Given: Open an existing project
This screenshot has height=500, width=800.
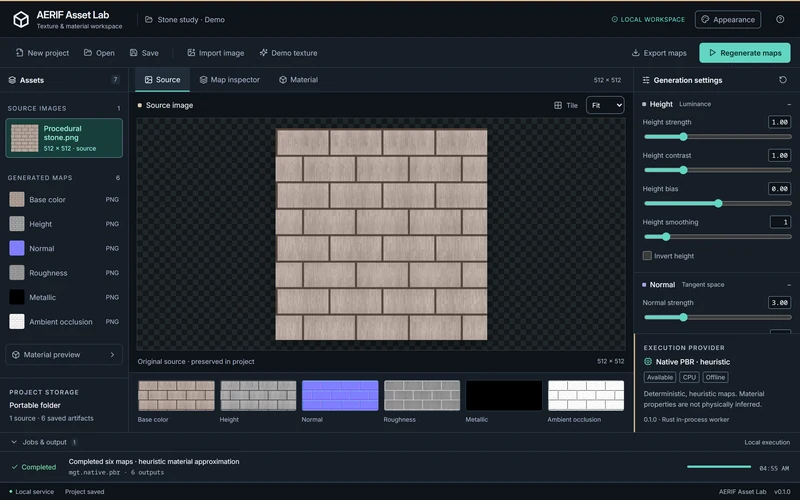Looking at the screenshot, I should click(99, 53).
